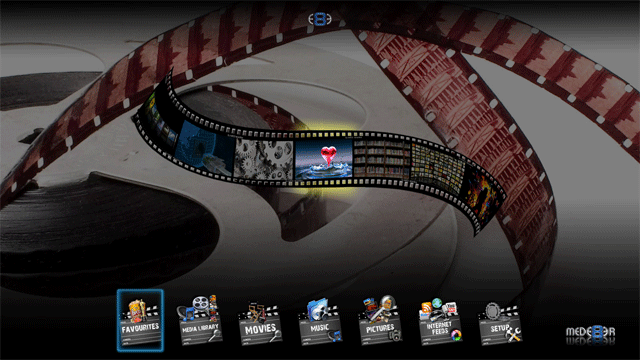Open the Music clapperboard icon
Viewport: 640px width, 360px height.
[320, 322]
